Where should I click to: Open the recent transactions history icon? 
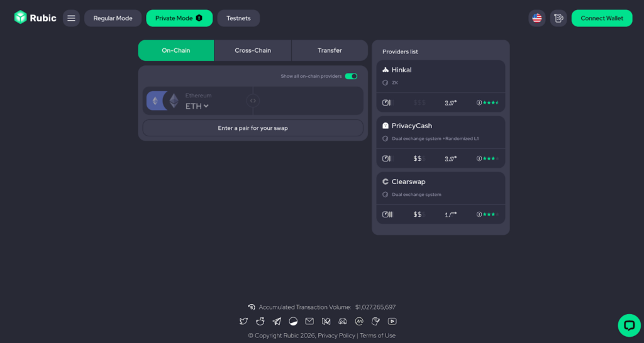[558, 18]
